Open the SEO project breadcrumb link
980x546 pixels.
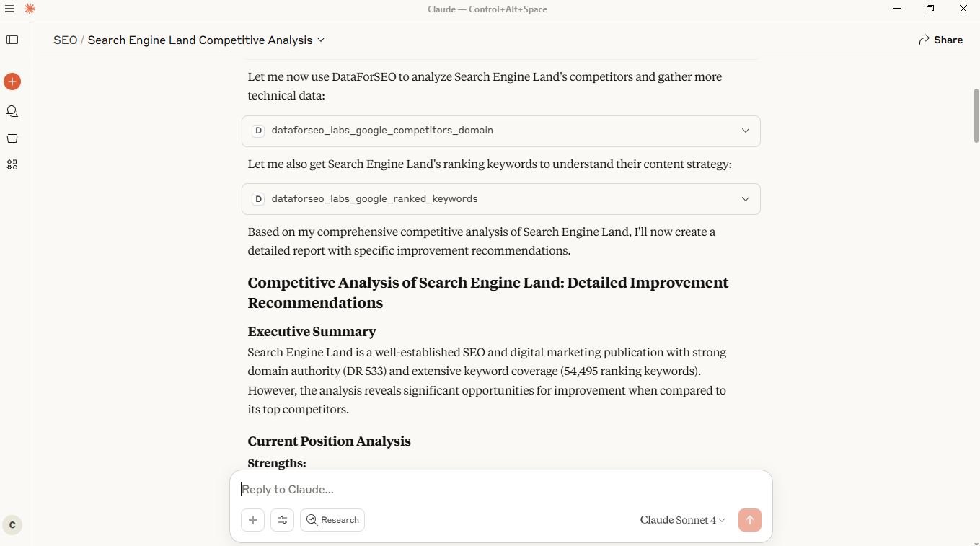pyautogui.click(x=65, y=40)
